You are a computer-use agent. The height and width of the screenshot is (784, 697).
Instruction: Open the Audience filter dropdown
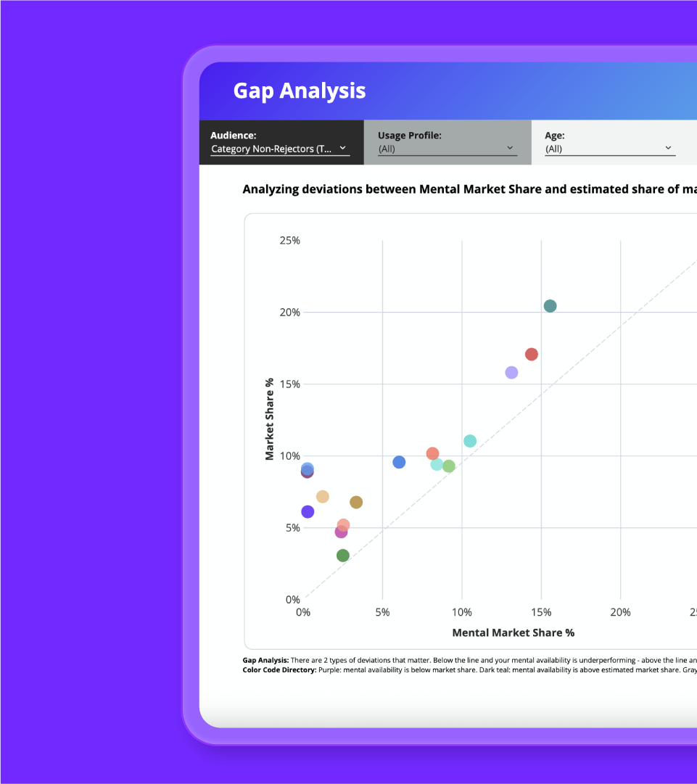[x=281, y=149]
